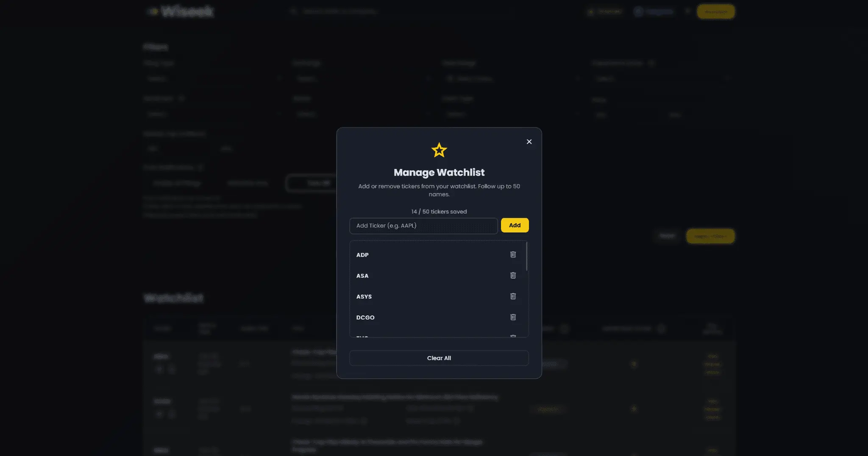868x456 pixels.
Task: Click the Clear All button
Action: tap(439, 358)
